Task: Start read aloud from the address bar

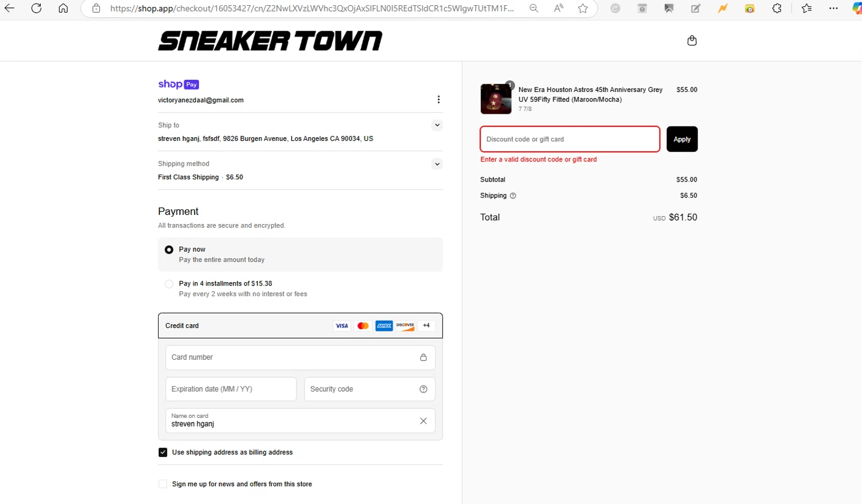Action: coord(559,8)
